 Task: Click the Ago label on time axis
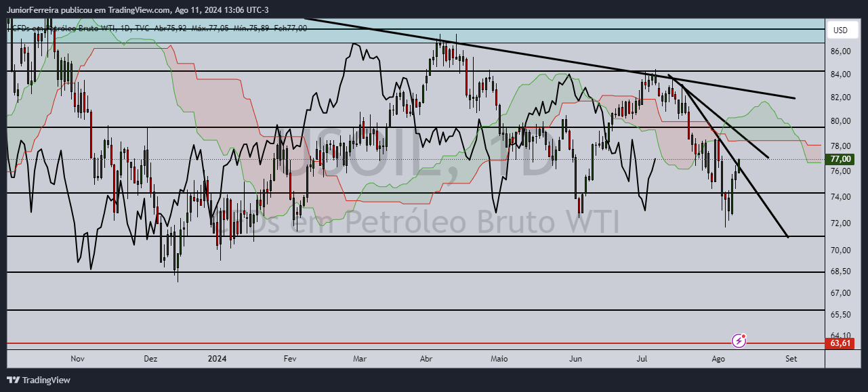pyautogui.click(x=718, y=359)
